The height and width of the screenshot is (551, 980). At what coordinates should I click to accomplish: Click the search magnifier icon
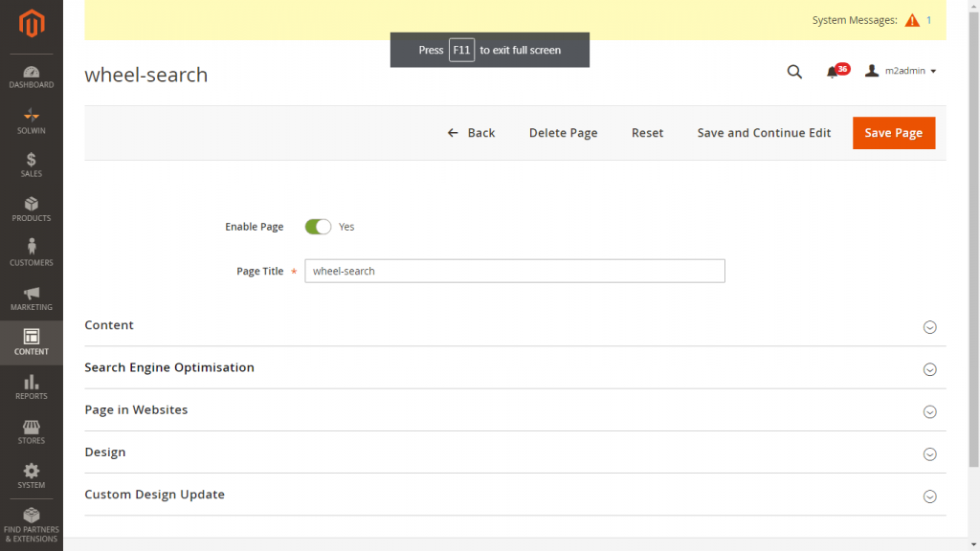[x=794, y=72]
